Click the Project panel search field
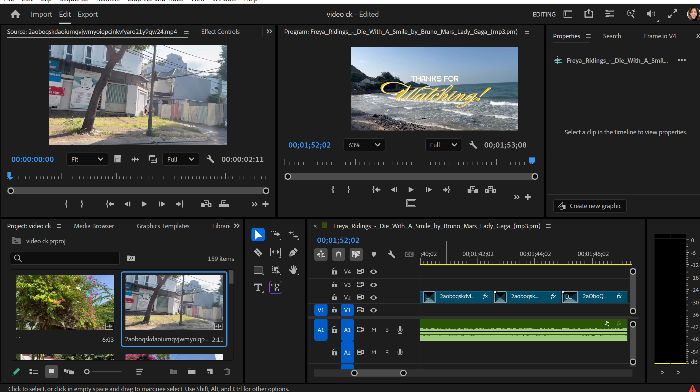 tap(65, 258)
